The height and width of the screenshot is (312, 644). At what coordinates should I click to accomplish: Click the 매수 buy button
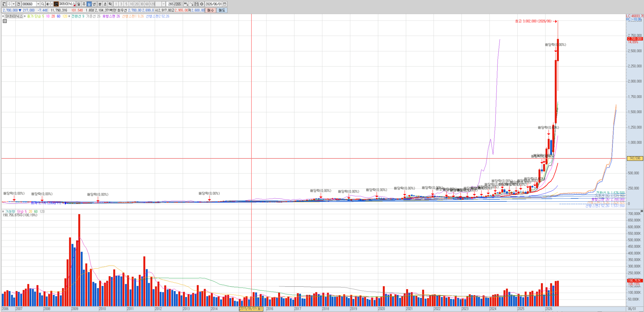(x=210, y=10)
